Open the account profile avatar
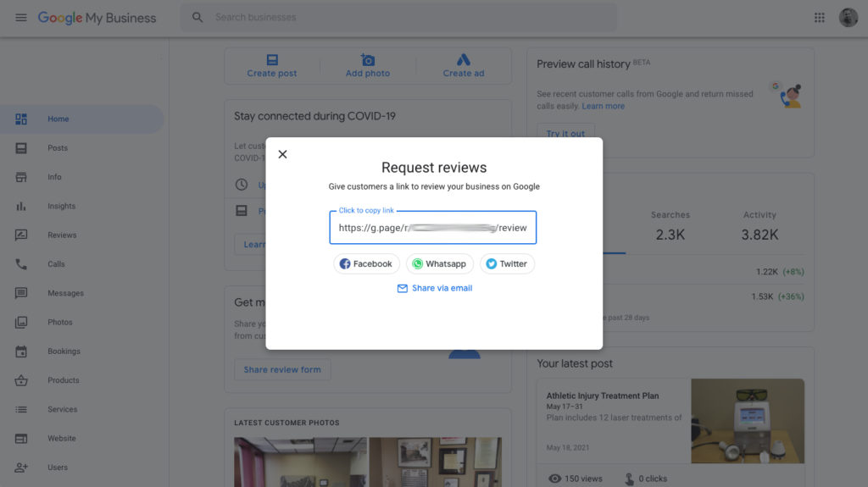This screenshot has width=868, height=487. [x=848, y=18]
